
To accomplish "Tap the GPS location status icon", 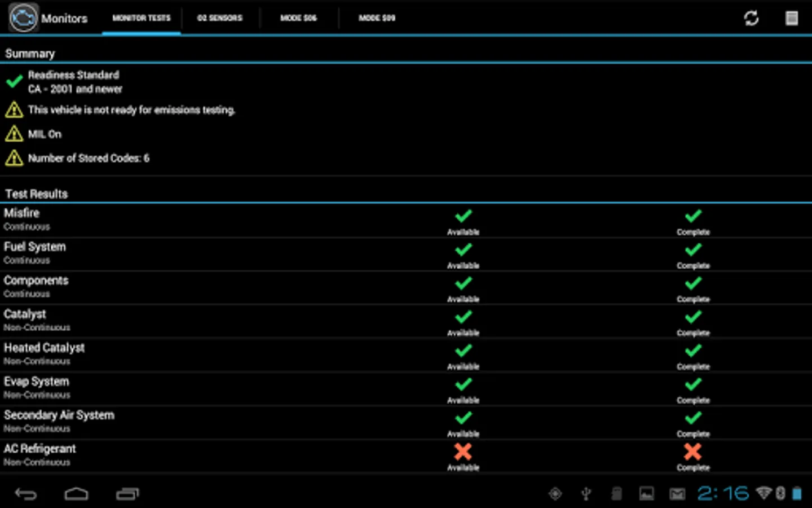I will 555,494.
